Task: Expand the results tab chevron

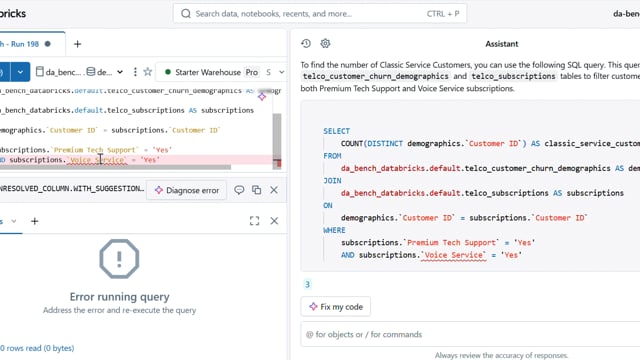Action: 14,221
